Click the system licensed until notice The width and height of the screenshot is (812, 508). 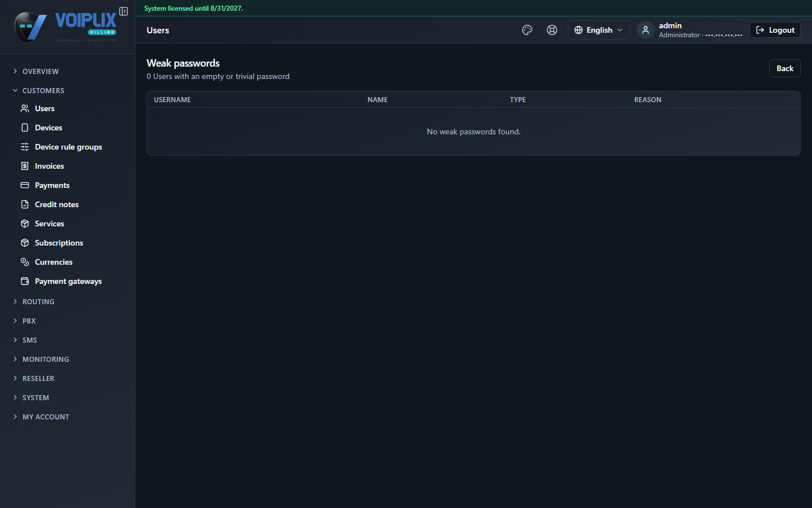tap(193, 8)
